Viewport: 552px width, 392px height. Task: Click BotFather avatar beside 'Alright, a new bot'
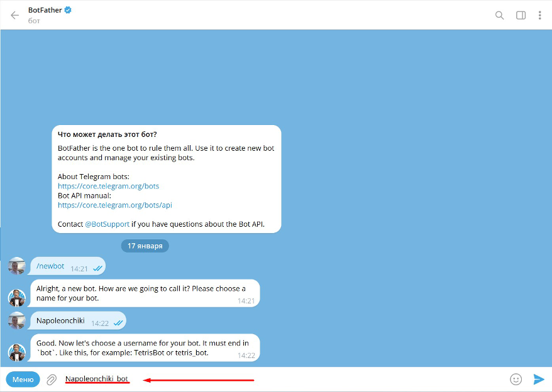pyautogui.click(x=17, y=298)
